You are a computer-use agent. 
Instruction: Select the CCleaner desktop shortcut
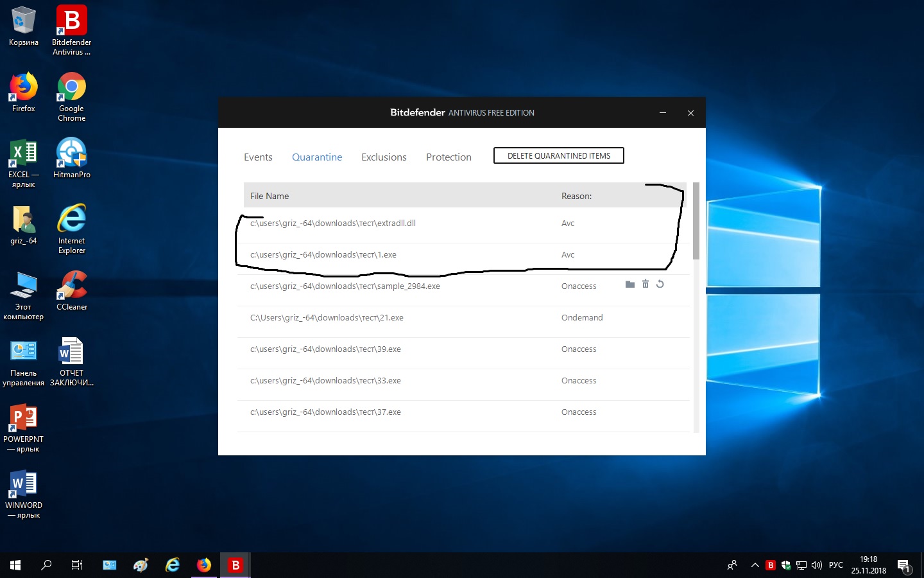tap(71, 290)
